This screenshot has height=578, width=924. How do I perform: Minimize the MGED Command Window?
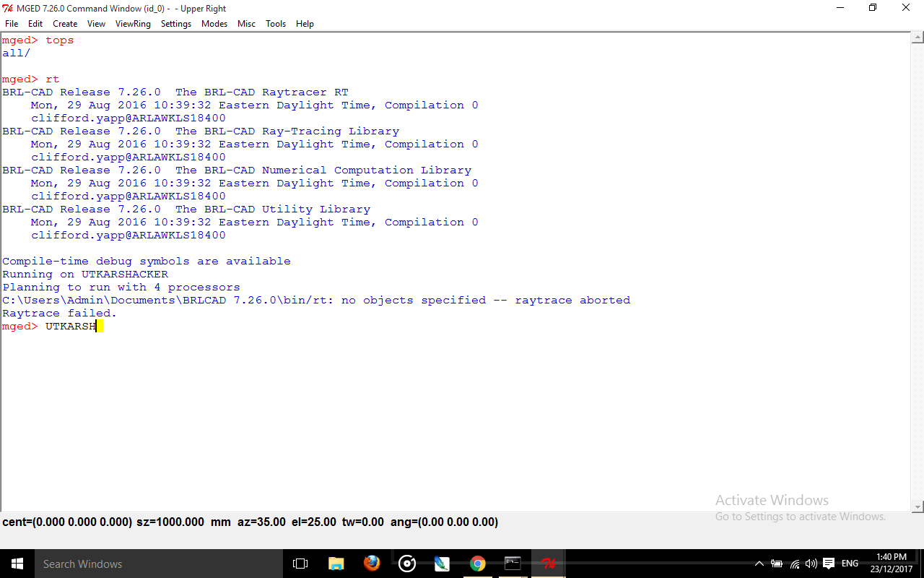(x=840, y=8)
